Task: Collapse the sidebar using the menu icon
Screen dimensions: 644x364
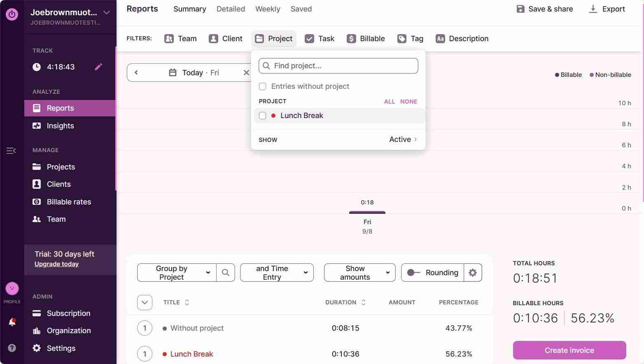Action: pyautogui.click(x=11, y=151)
